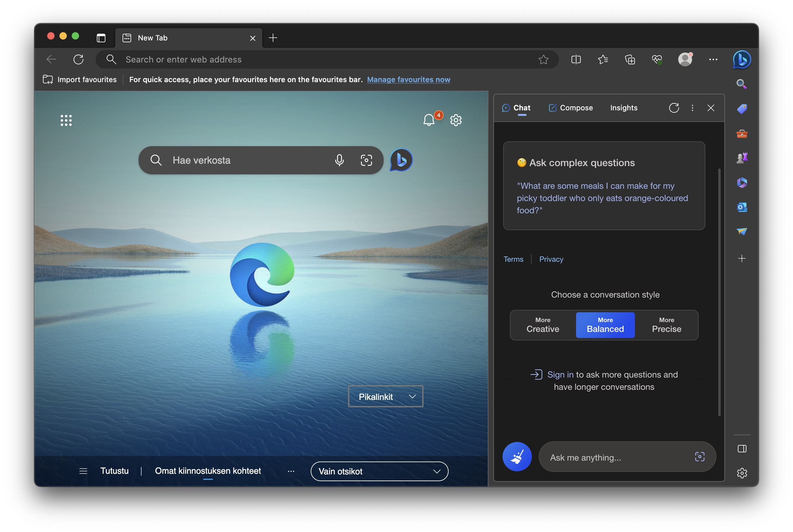Open the Tools briefcase sidebar icon
The height and width of the screenshot is (532, 793).
coord(742,134)
